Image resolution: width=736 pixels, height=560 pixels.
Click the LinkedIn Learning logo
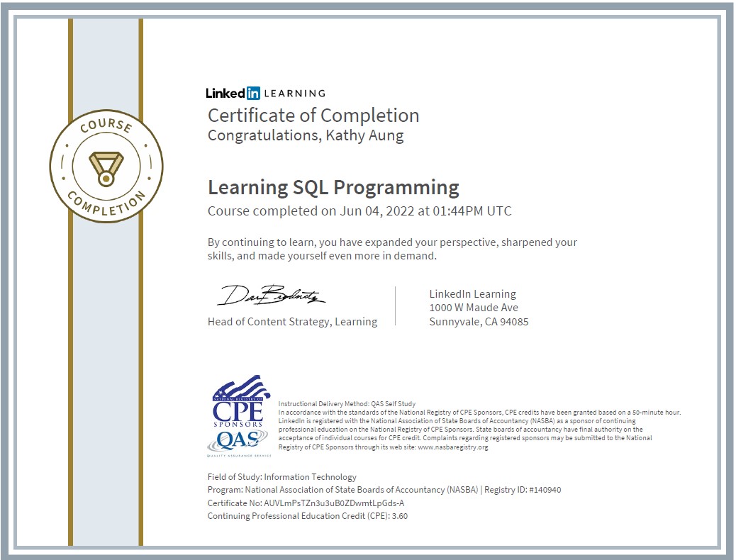pos(266,93)
